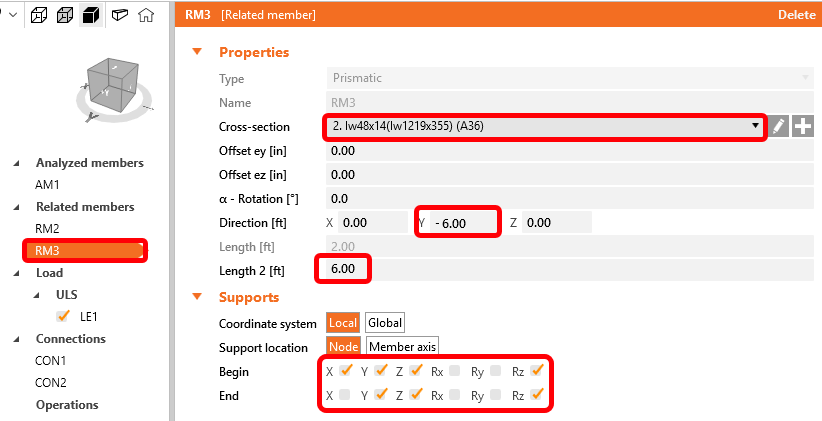Collapse the Supports section
The image size is (822, 421).
tap(198, 297)
